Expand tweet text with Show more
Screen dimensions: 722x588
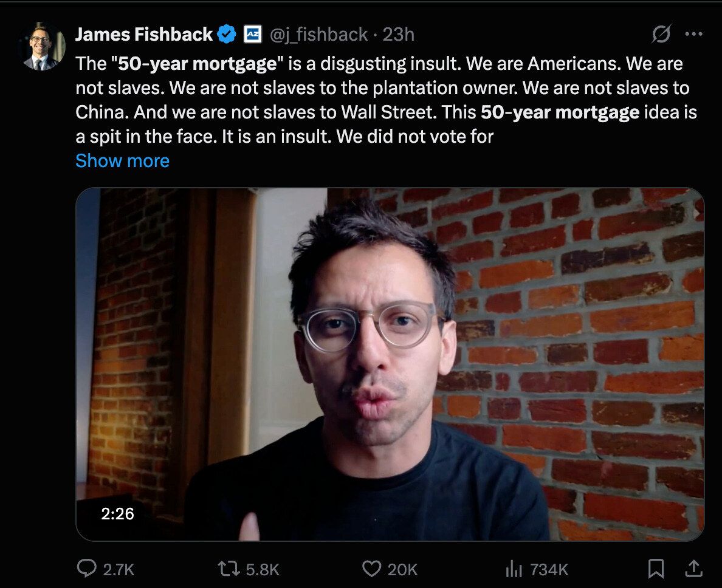[x=123, y=160]
